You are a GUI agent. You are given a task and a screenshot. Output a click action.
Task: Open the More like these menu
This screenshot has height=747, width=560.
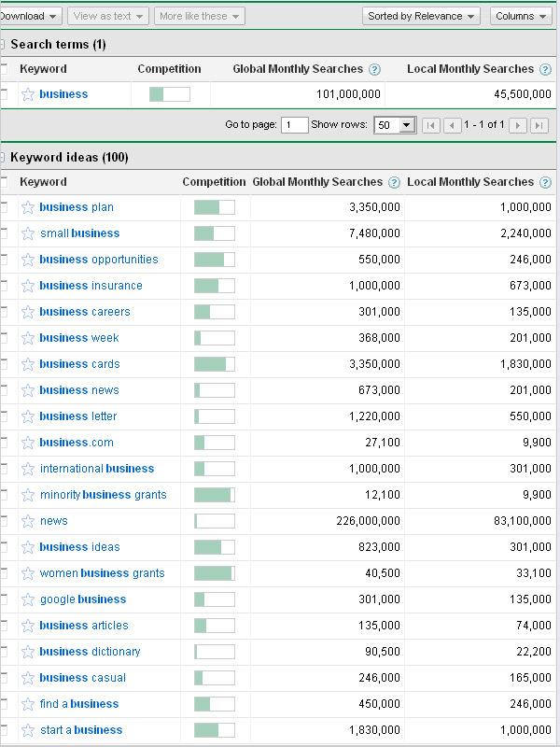(x=199, y=15)
